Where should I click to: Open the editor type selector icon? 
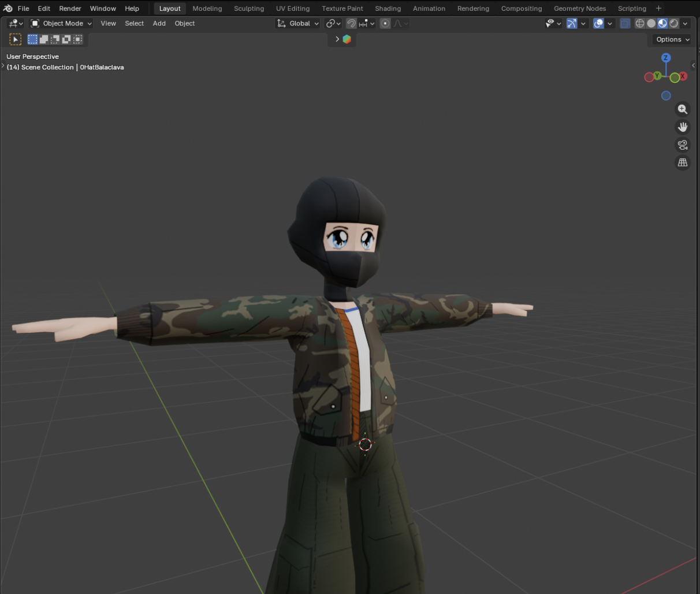pyautogui.click(x=12, y=23)
